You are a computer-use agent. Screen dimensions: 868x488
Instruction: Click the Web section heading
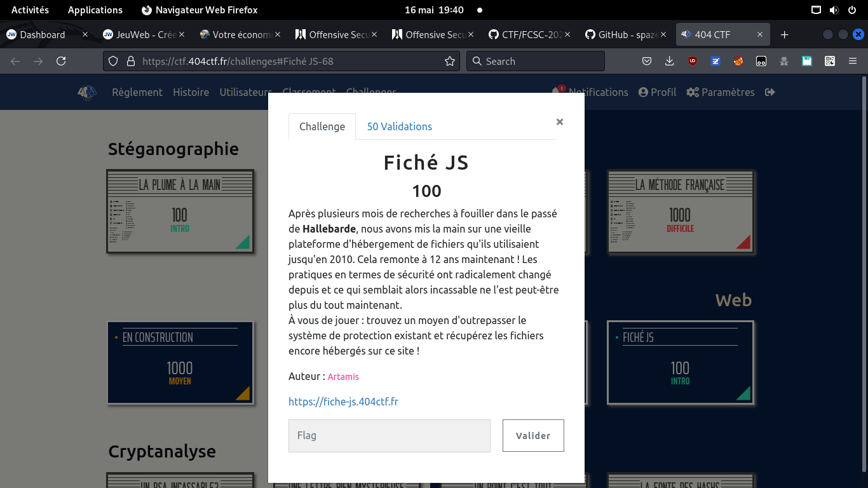coord(733,300)
